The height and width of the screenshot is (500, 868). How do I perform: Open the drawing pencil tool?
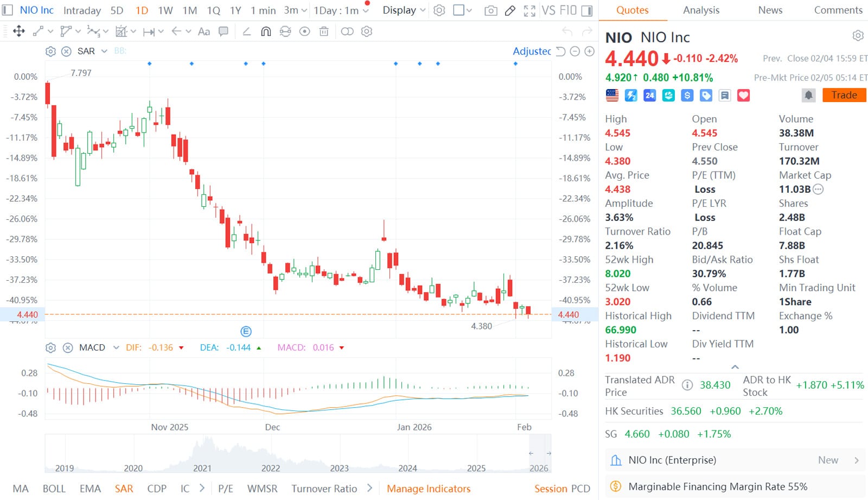510,10
